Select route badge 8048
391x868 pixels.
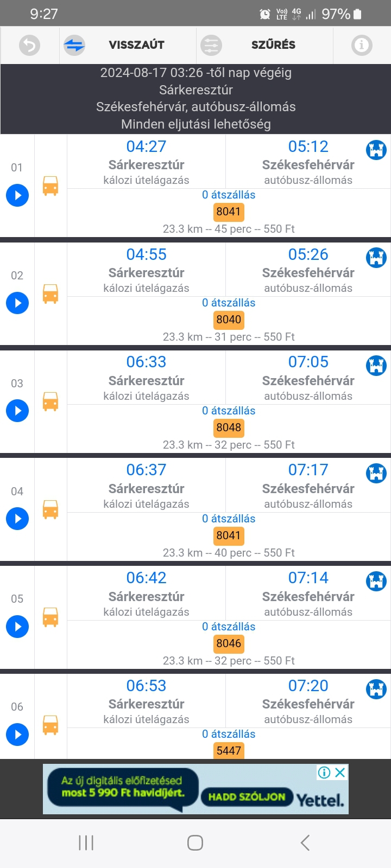[229, 427]
